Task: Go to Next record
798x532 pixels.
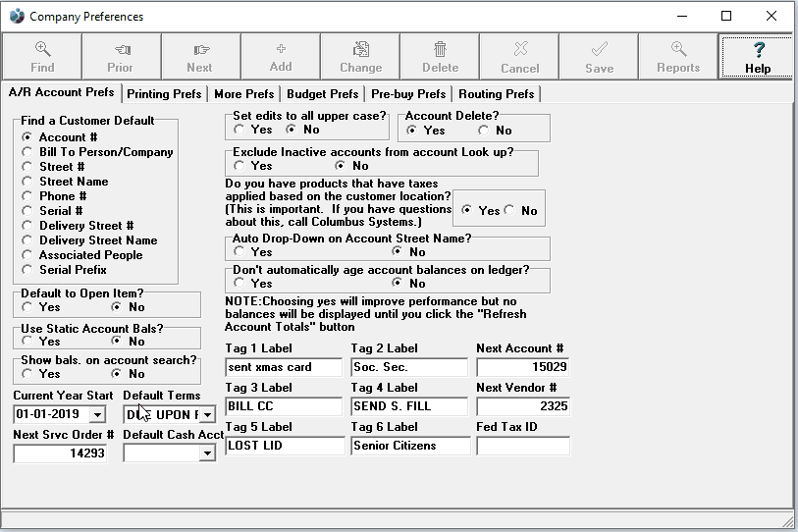Action: 200,57
